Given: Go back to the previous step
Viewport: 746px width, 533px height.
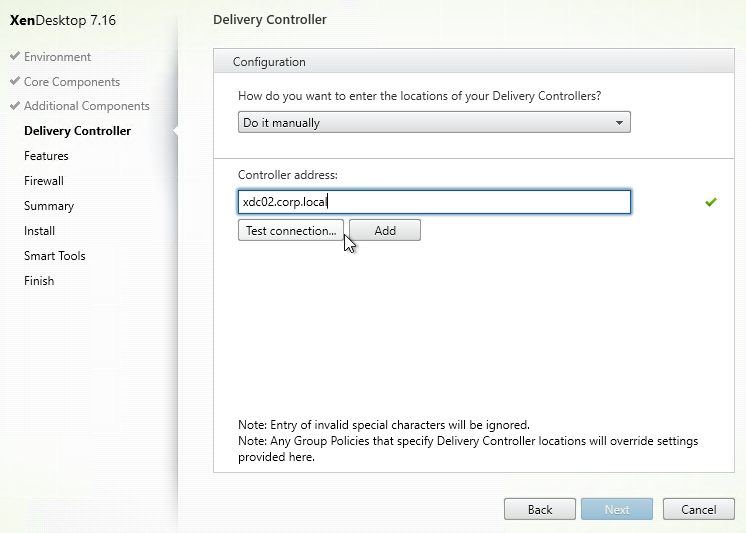Looking at the screenshot, I should coord(540,509).
